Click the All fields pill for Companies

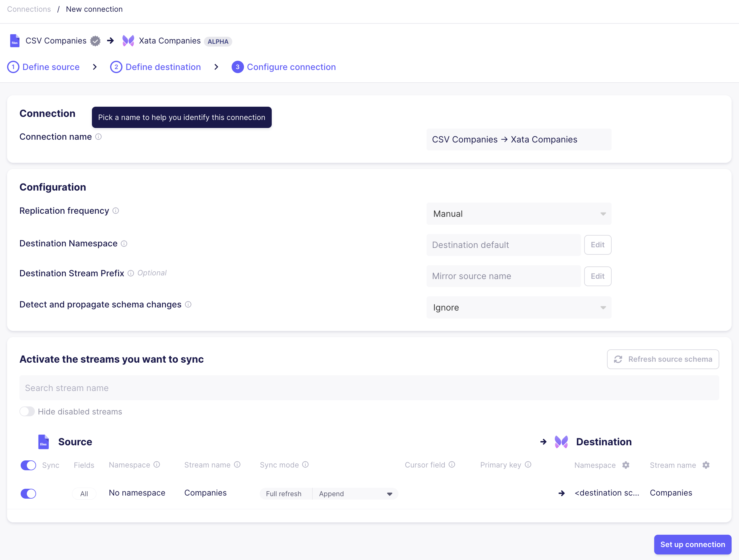[84, 494]
